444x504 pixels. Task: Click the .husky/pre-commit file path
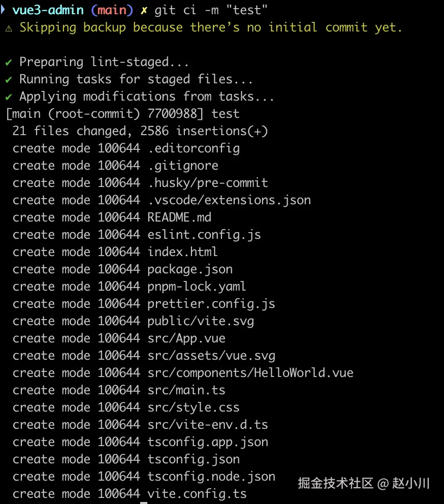tap(208, 183)
